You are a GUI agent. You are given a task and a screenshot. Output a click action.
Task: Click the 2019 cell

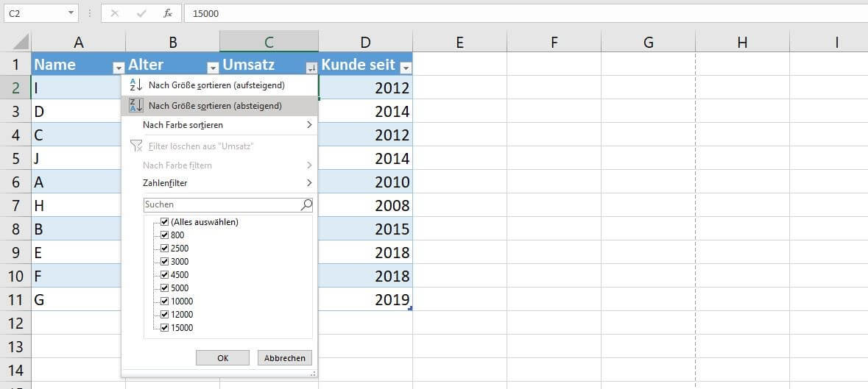[365, 299]
